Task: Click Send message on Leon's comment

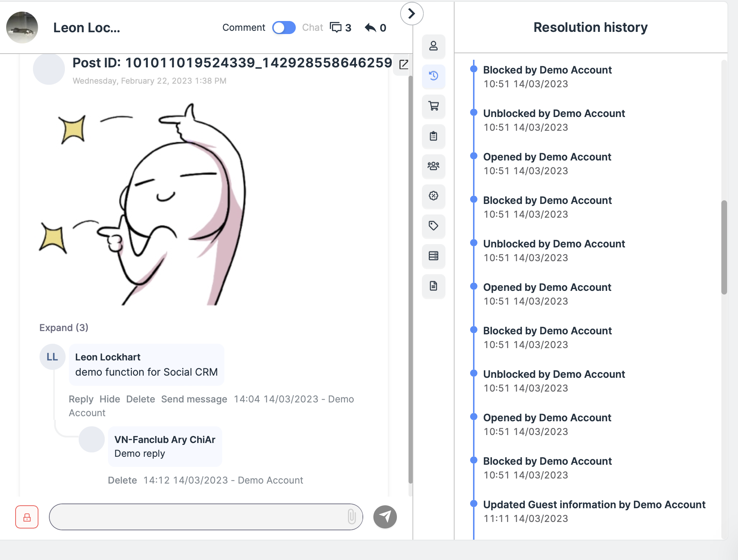Action: pyautogui.click(x=194, y=399)
